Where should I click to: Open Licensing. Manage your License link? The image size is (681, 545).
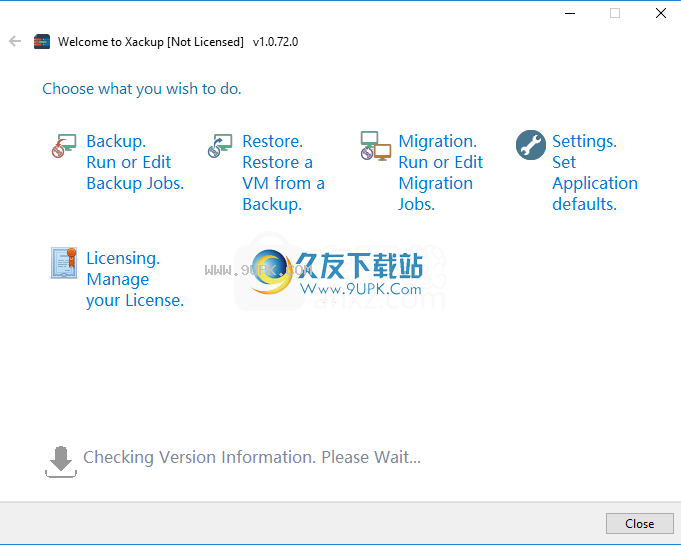[135, 279]
